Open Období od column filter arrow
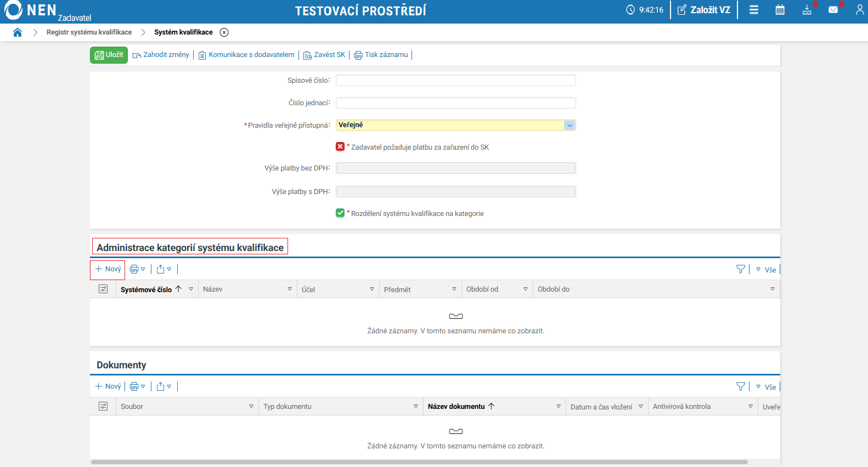Image resolution: width=868 pixels, height=467 pixels. coord(526,289)
